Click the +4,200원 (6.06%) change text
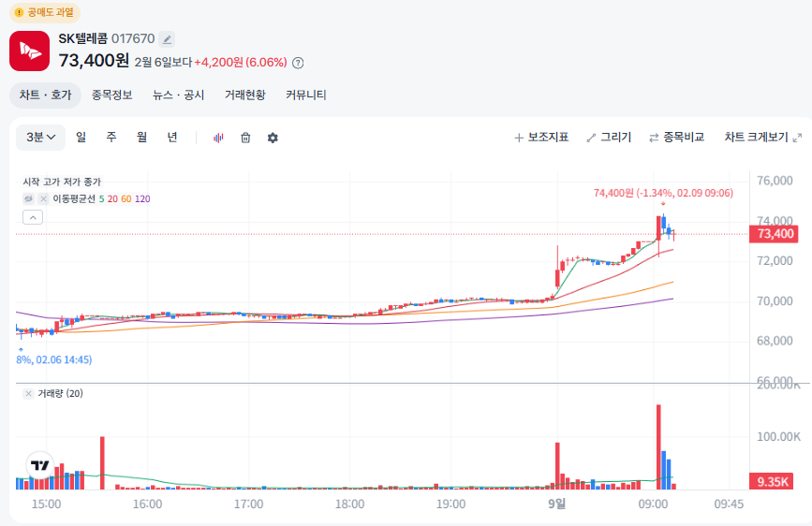The image size is (812, 526). click(241, 63)
